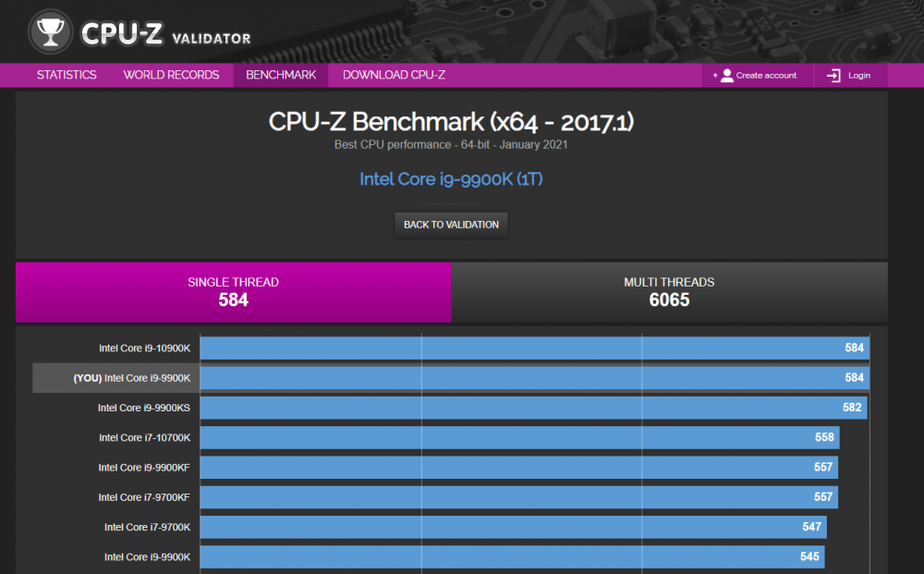Select the SINGLE THREAD 584 tab
This screenshot has height=574, width=924.
(234, 292)
